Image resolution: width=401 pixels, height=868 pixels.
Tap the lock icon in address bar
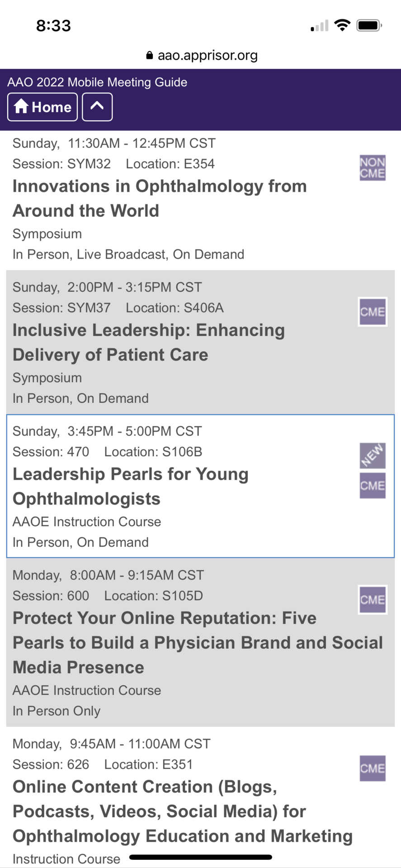pos(150,55)
